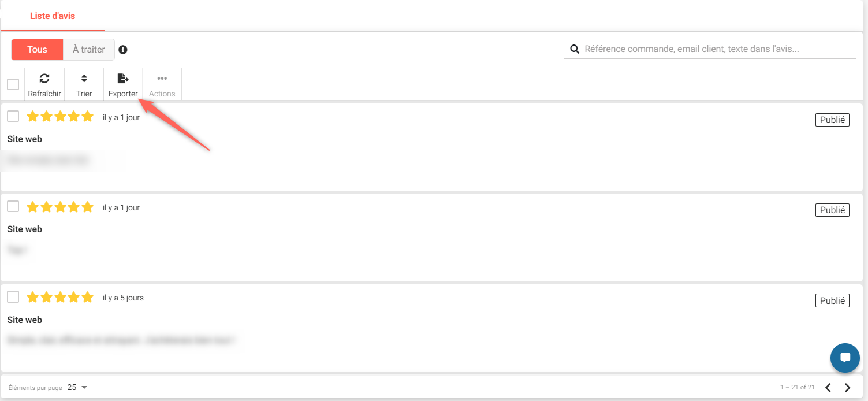The image size is (868, 401).
Task: Select the Tous filter
Action: point(37,50)
